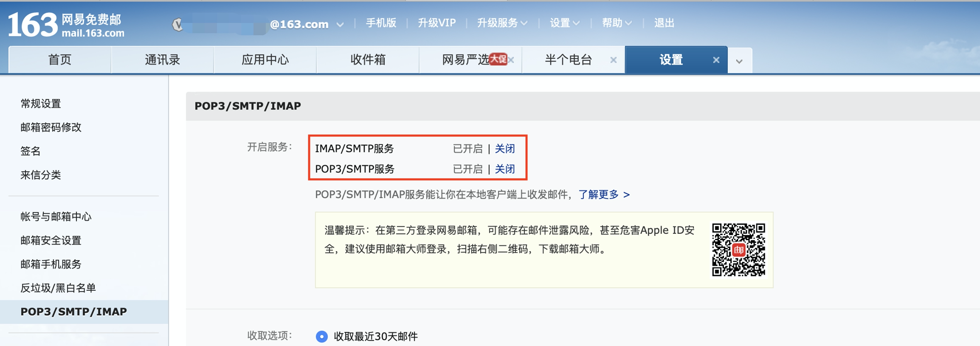This screenshot has height=346, width=980.
Task: Switch to the 半个电台 tab
Action: click(x=569, y=60)
